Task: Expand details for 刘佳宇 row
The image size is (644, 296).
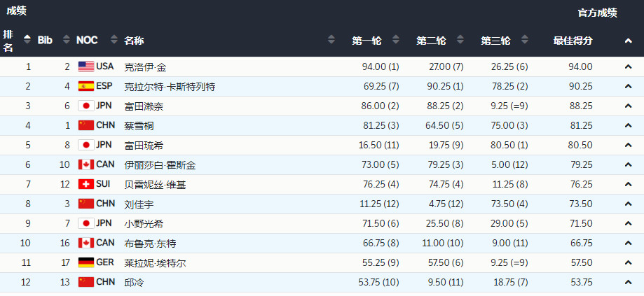Action: click(x=628, y=204)
